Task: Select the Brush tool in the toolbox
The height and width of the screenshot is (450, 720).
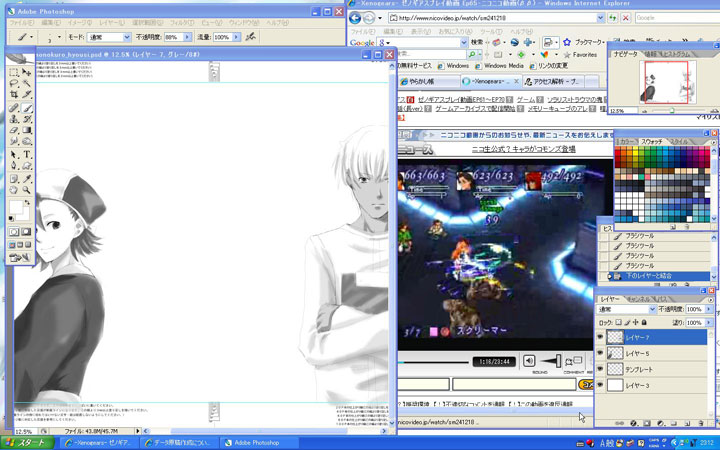Action: (x=27, y=108)
